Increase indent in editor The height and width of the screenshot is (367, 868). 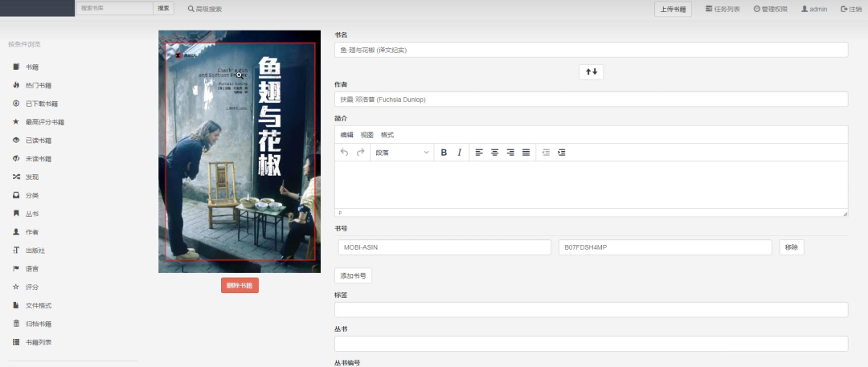click(561, 153)
